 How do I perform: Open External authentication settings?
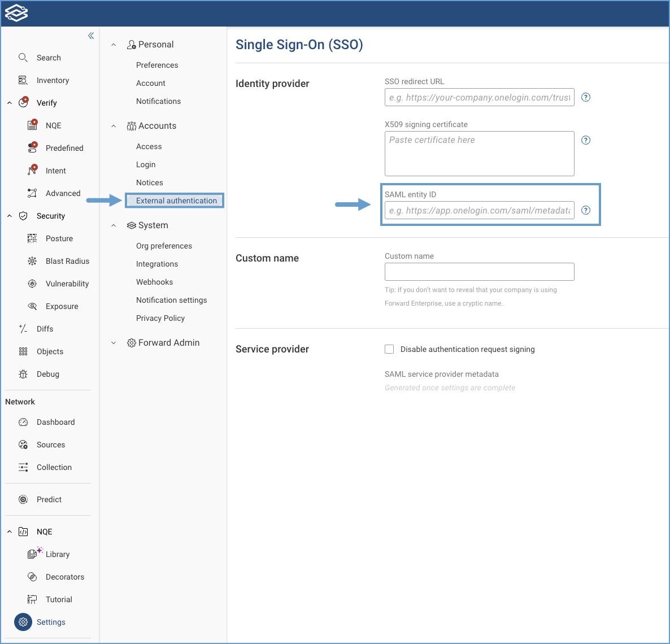point(173,200)
